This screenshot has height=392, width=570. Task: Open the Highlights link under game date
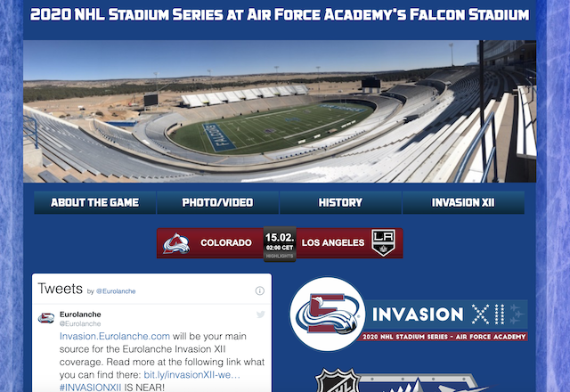tap(279, 256)
